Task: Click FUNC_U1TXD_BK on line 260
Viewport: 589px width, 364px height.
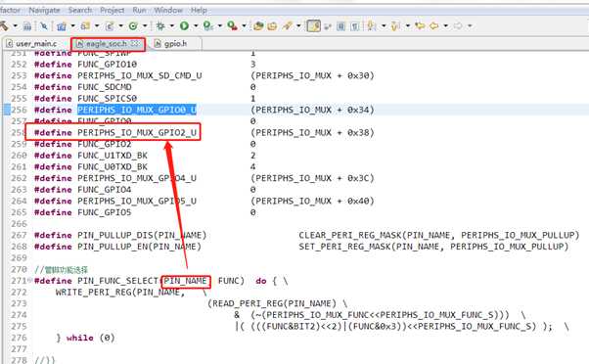Action: coord(113,156)
